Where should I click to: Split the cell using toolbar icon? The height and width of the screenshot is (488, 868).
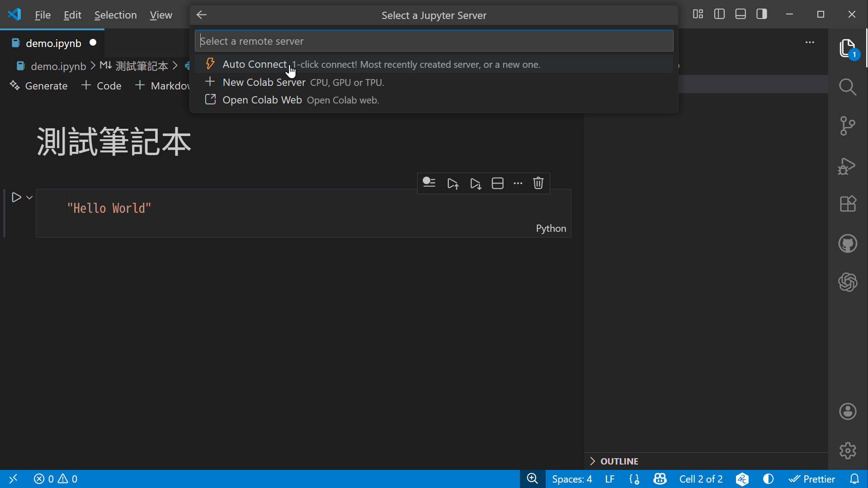click(x=497, y=183)
